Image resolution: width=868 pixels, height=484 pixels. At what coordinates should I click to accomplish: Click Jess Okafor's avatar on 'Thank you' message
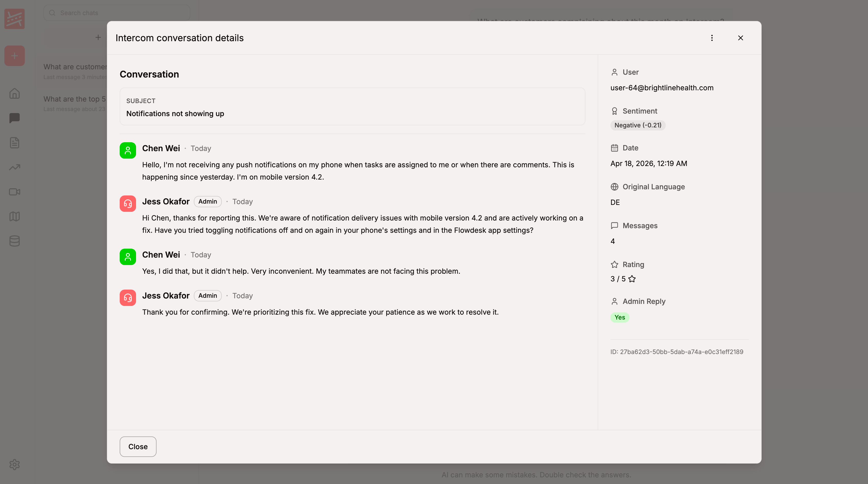click(x=128, y=298)
